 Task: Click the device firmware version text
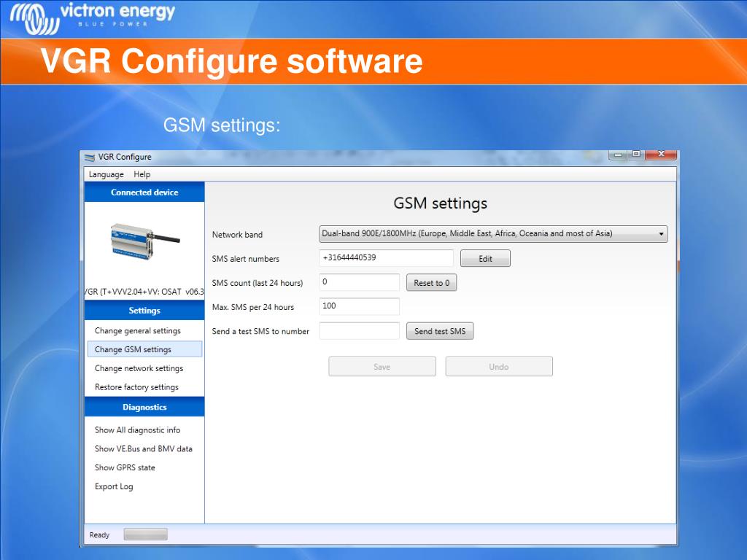click(x=144, y=292)
